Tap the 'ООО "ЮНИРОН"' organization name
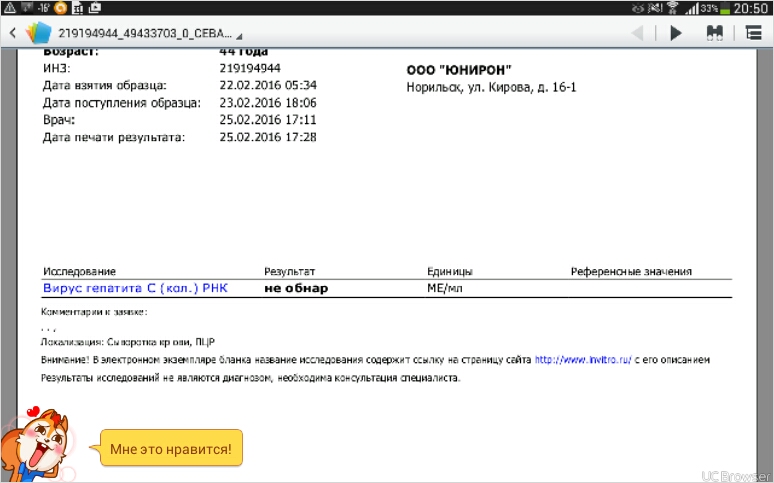 point(459,69)
